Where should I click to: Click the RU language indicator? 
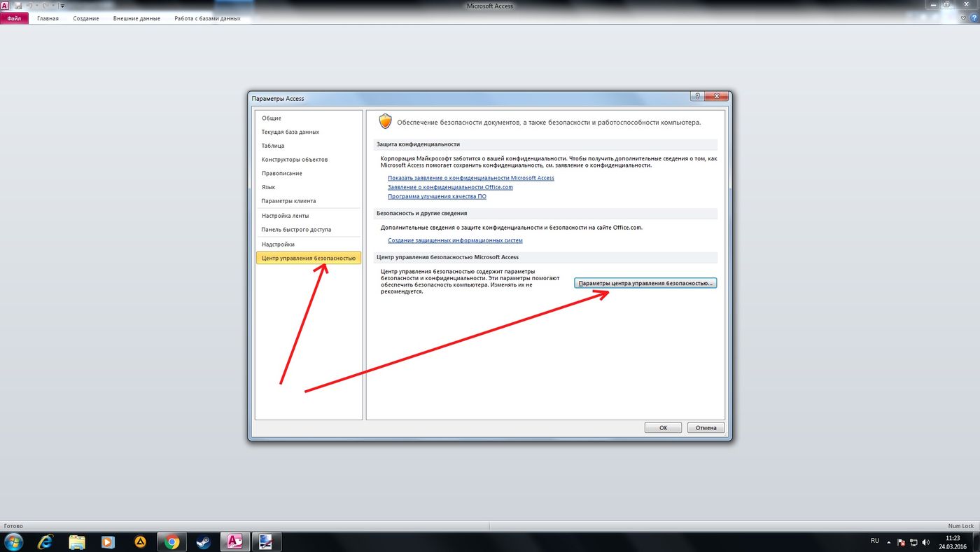pyautogui.click(x=875, y=541)
